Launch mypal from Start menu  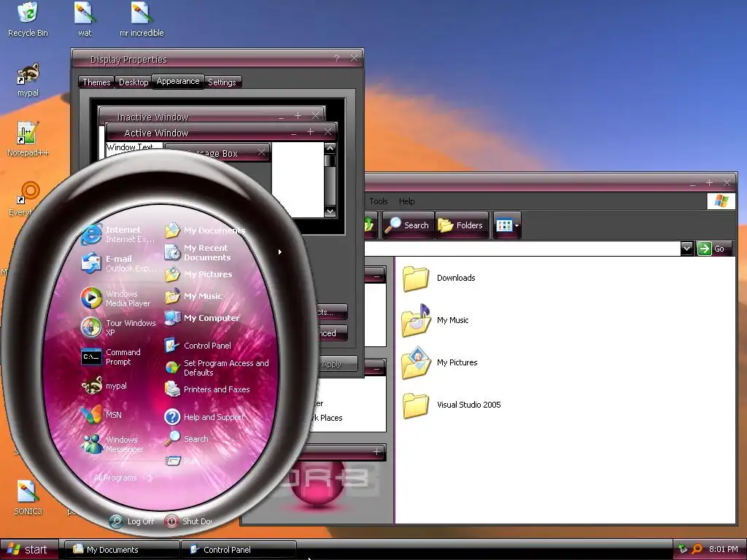104,386
